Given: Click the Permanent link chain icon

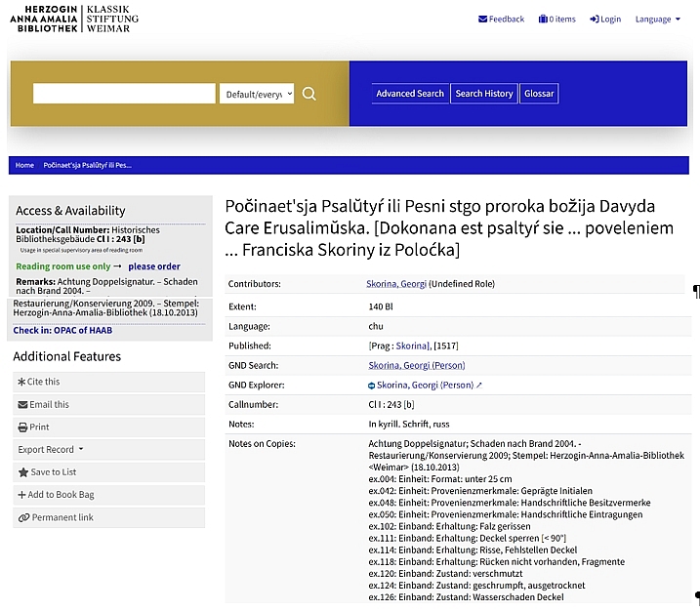Looking at the screenshot, I should coord(22,517).
